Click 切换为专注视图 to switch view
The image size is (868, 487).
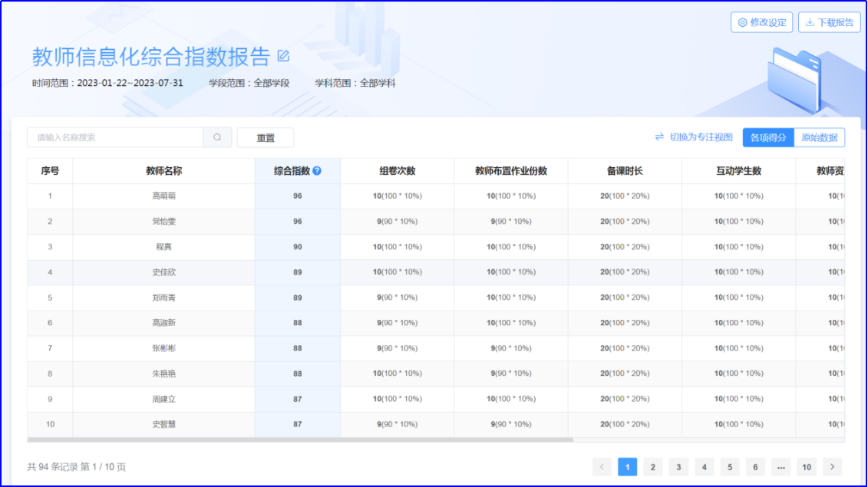click(694, 137)
